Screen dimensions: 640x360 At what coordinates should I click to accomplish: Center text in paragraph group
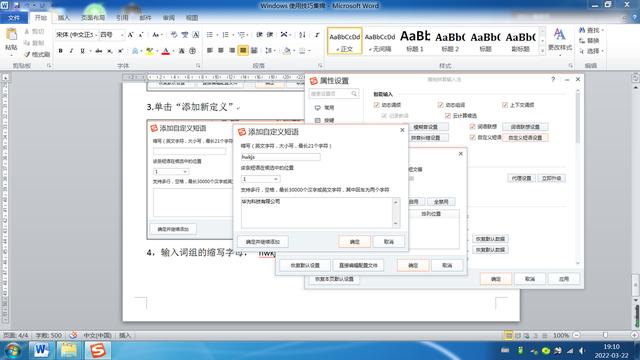pyautogui.click(x=221, y=51)
